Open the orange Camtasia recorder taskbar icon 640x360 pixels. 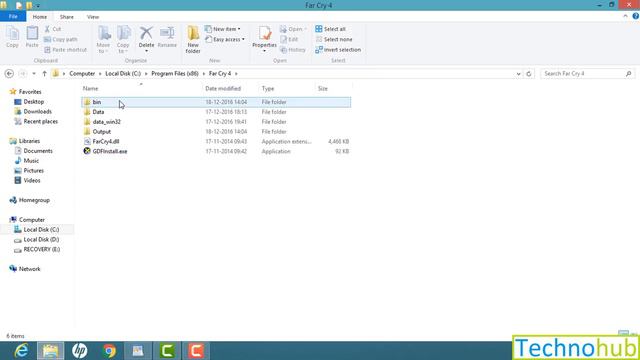196,351
